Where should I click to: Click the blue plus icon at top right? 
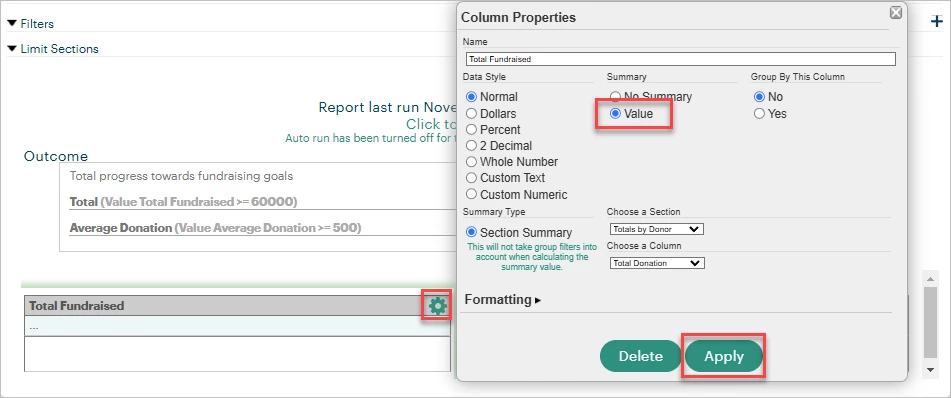pos(937,21)
